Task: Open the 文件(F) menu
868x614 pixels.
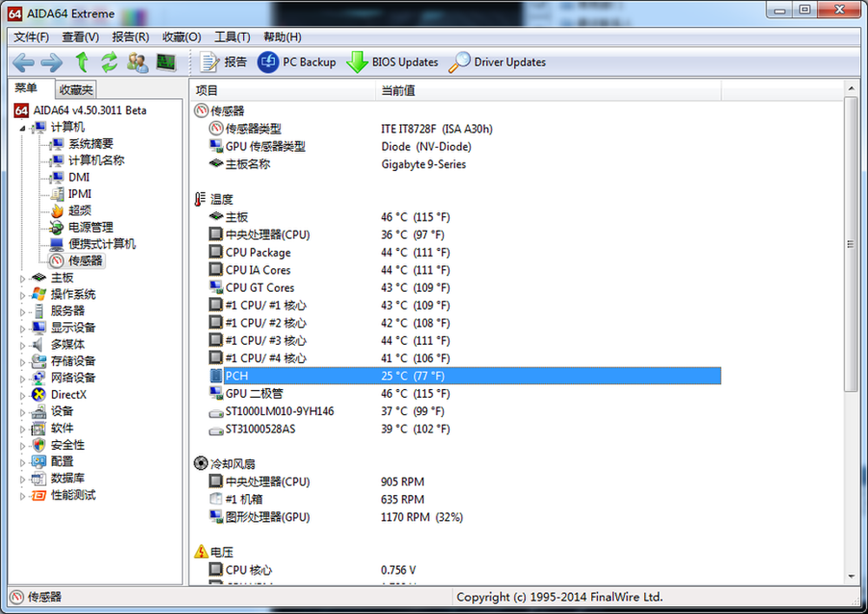Action: pyautogui.click(x=31, y=37)
